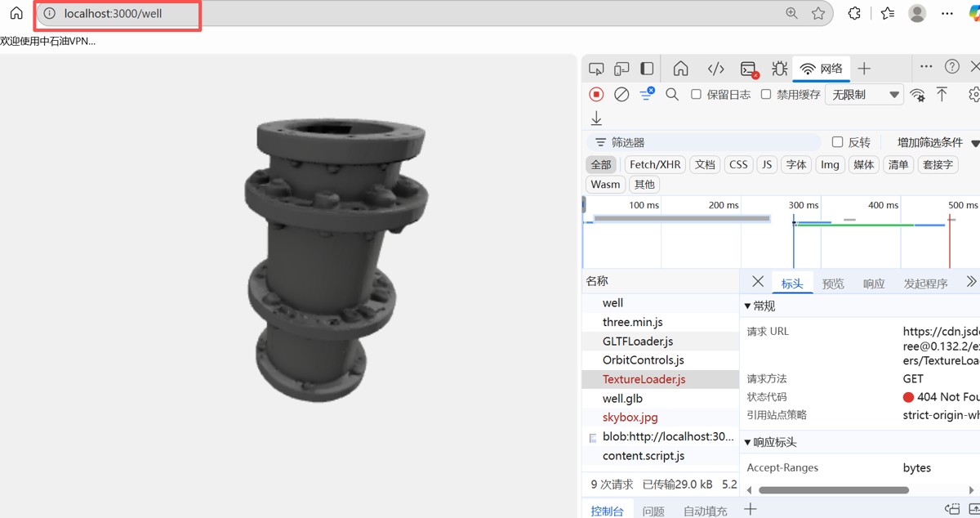Select the well.glb request
Viewport: 980px width, 518px height.
coord(660,399)
